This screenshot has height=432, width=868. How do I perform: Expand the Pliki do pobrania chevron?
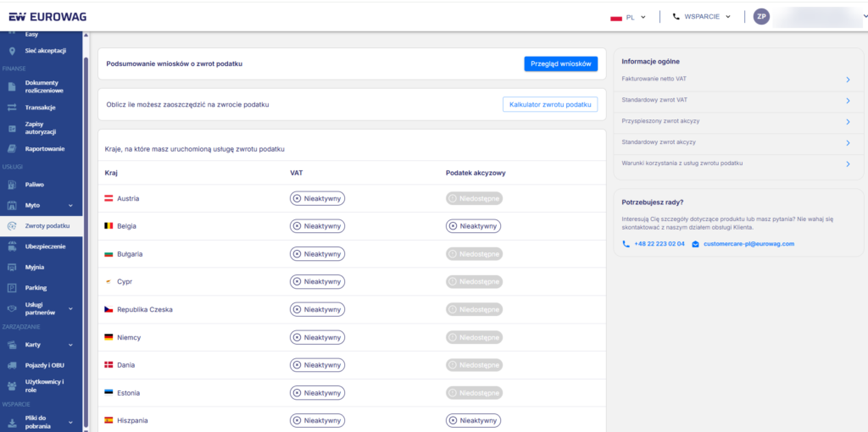tap(71, 422)
